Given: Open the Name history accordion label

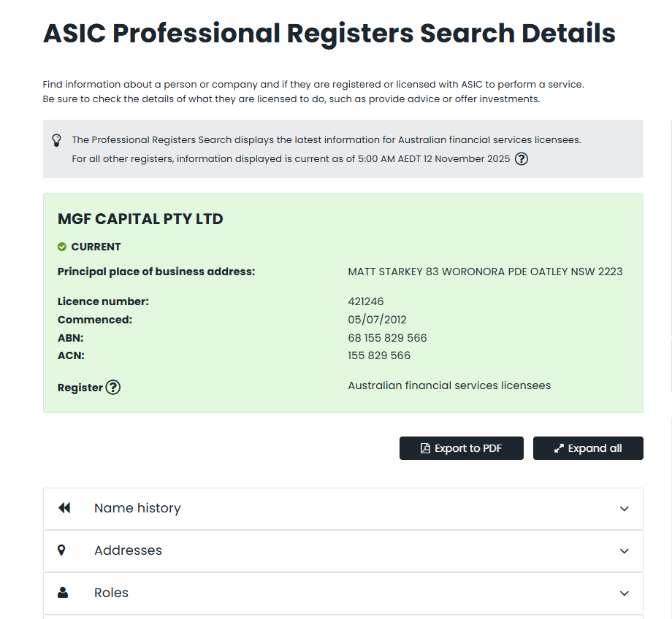Looking at the screenshot, I should [137, 508].
